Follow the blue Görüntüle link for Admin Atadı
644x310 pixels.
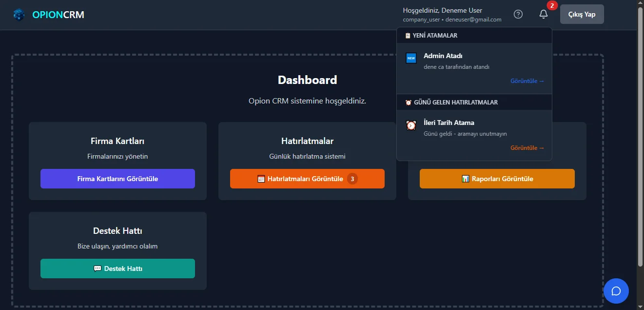(527, 81)
